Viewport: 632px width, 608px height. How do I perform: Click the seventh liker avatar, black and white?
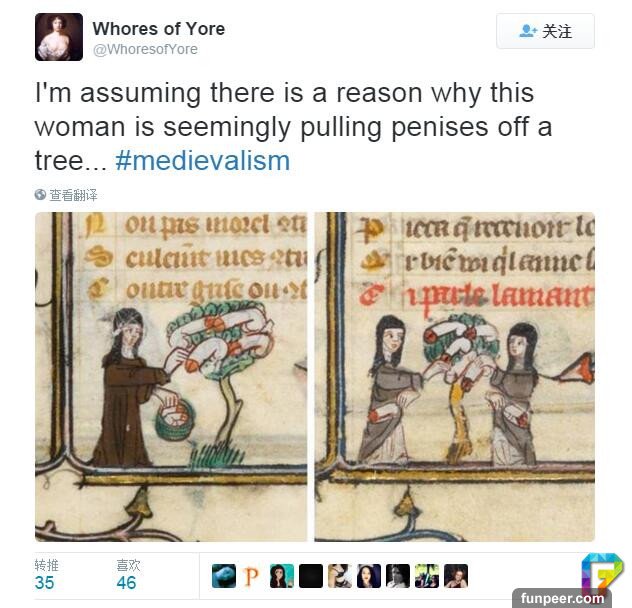coord(398,576)
